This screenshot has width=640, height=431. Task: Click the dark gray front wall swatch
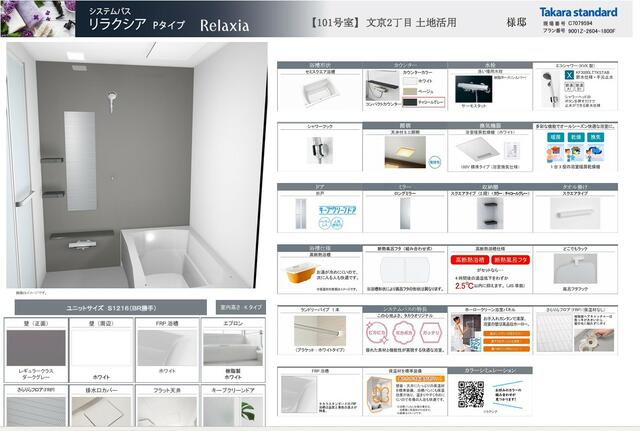(x=36, y=348)
